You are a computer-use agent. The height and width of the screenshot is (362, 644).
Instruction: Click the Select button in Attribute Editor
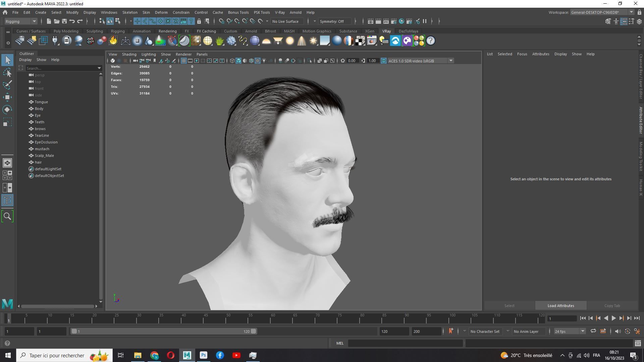(x=509, y=306)
